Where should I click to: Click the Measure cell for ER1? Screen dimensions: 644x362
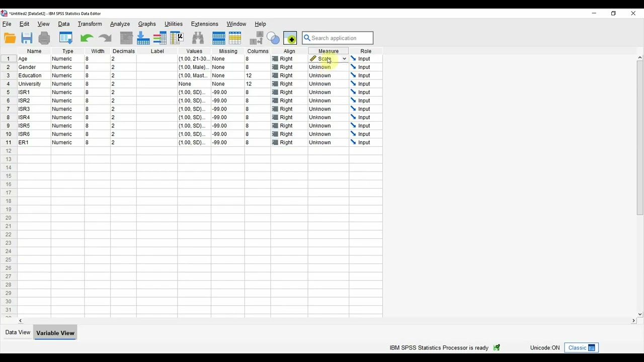click(x=328, y=143)
